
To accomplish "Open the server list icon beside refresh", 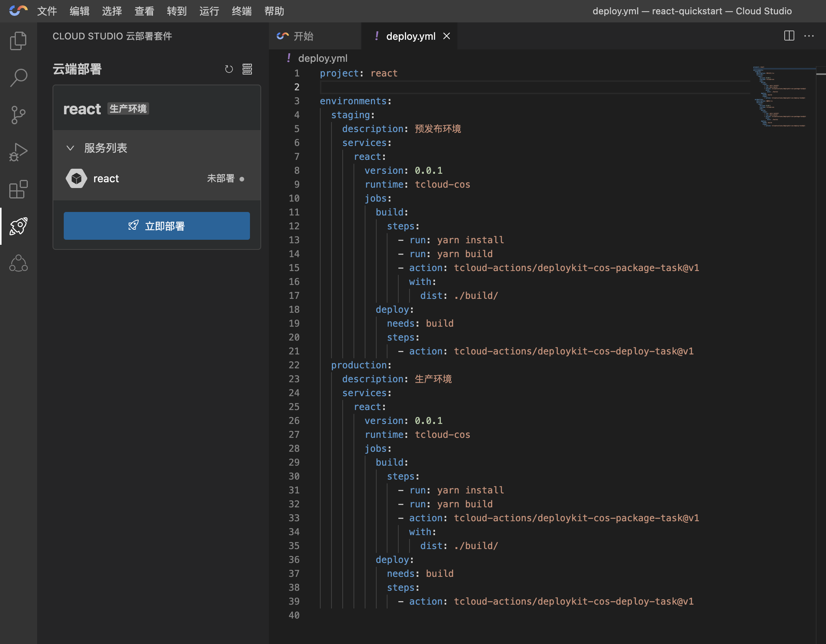I will 247,69.
